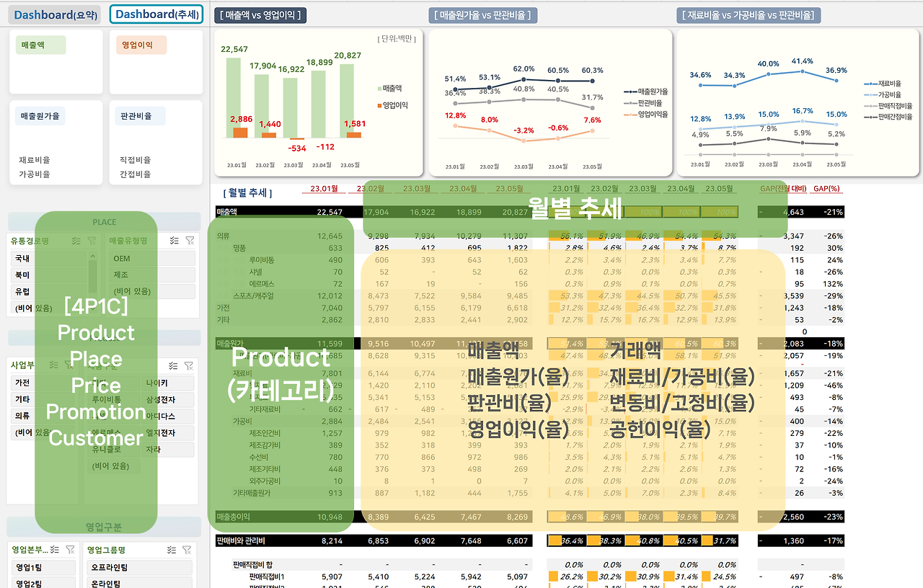Select OEM in the 매출유형명 slicer

coord(151,258)
